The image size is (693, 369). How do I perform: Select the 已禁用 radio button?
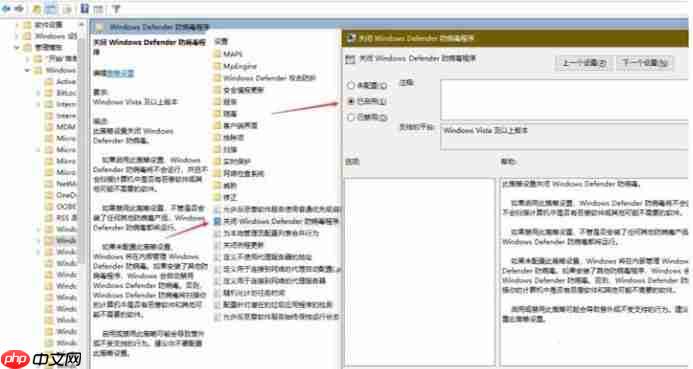[351, 118]
